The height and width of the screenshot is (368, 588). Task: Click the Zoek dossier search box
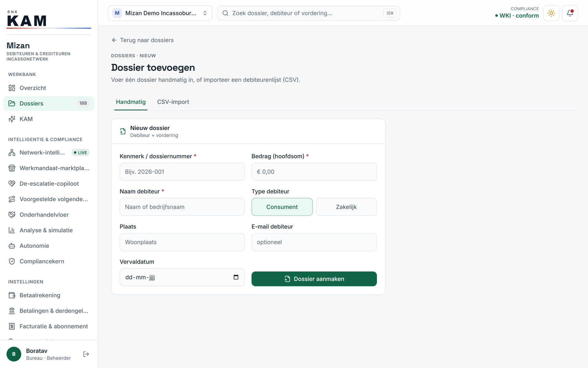[x=309, y=13]
